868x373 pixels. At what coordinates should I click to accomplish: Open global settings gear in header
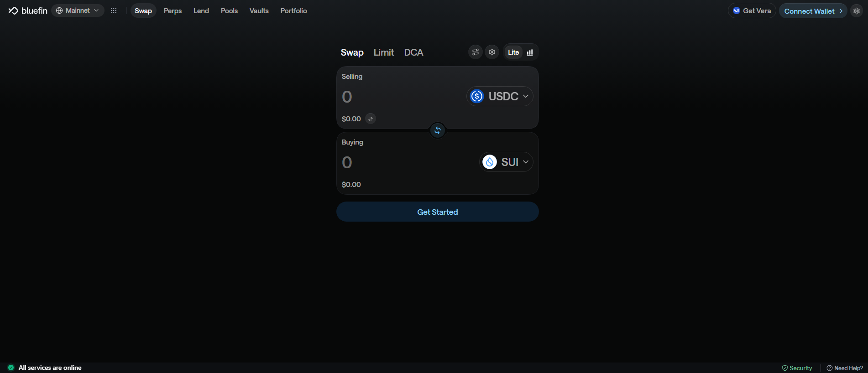[x=857, y=11]
